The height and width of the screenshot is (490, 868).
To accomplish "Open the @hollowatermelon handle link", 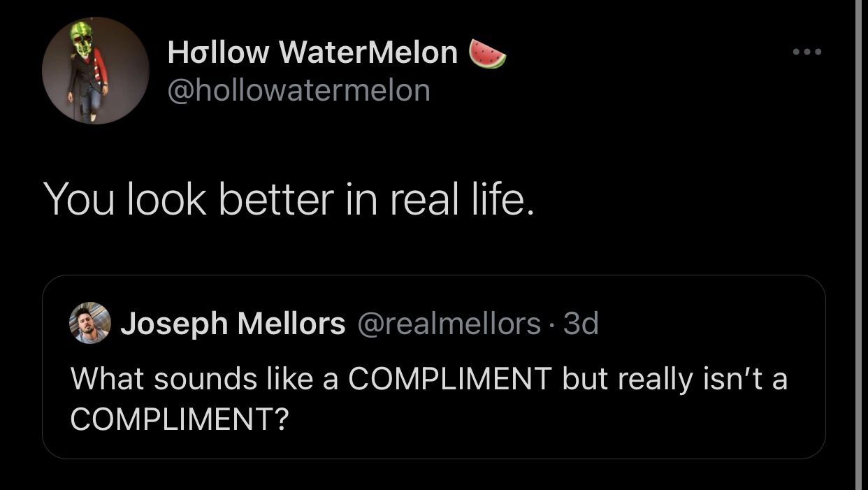I will tap(298, 90).
